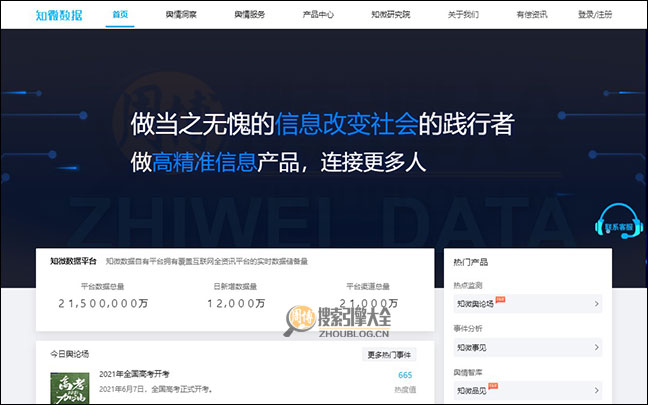Click the 平台数据总量 label
This screenshot has height=405, width=648.
102,286
